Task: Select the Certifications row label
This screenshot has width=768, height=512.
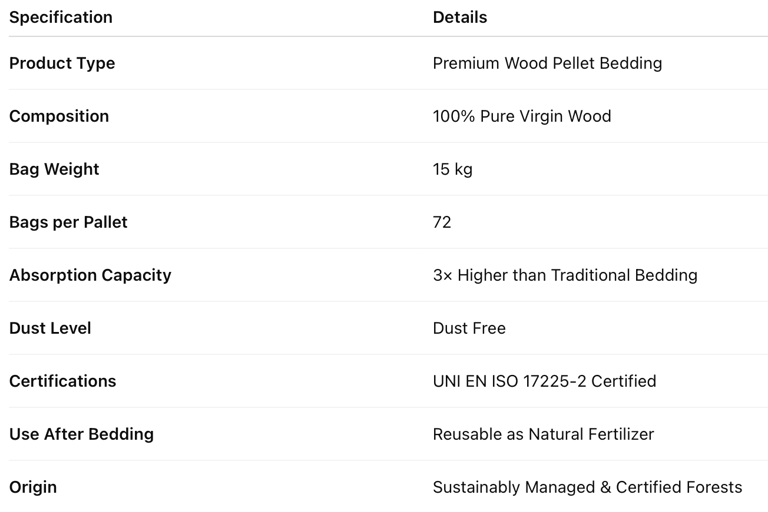Action: pyautogui.click(x=63, y=381)
